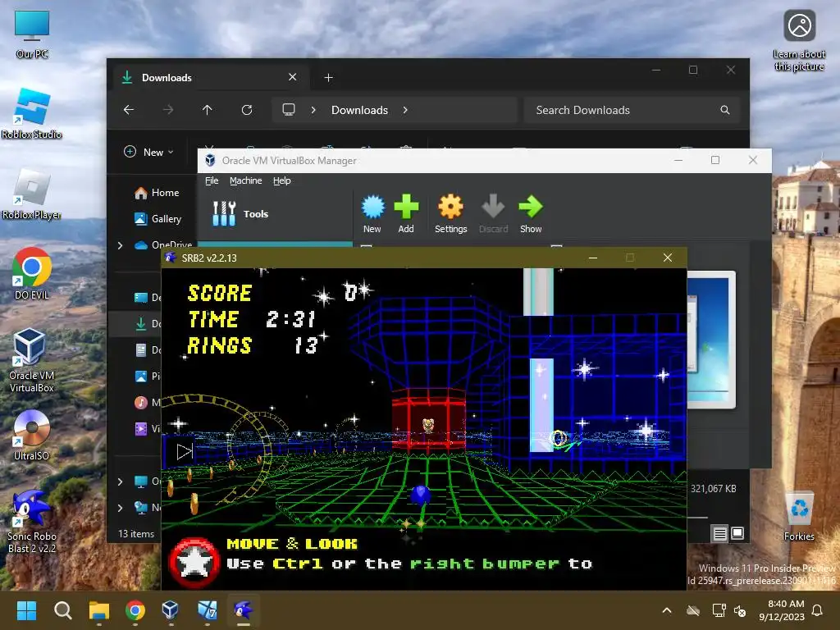Add a new File Explorer tab
This screenshot has height=630, width=840.
pos(328,78)
